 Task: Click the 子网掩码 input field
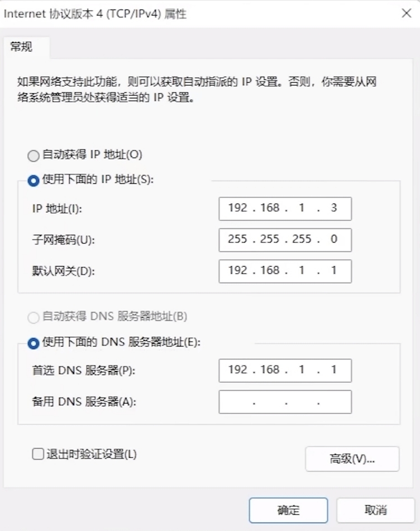click(285, 240)
